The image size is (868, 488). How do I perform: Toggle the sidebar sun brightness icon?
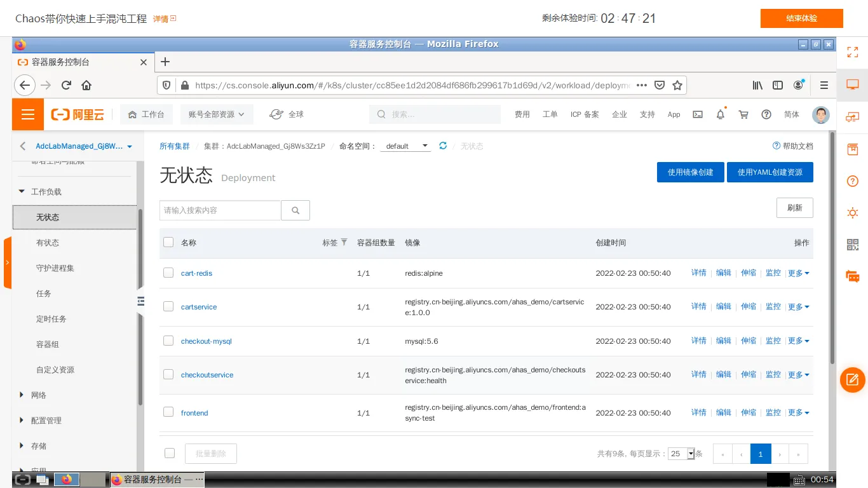853,213
